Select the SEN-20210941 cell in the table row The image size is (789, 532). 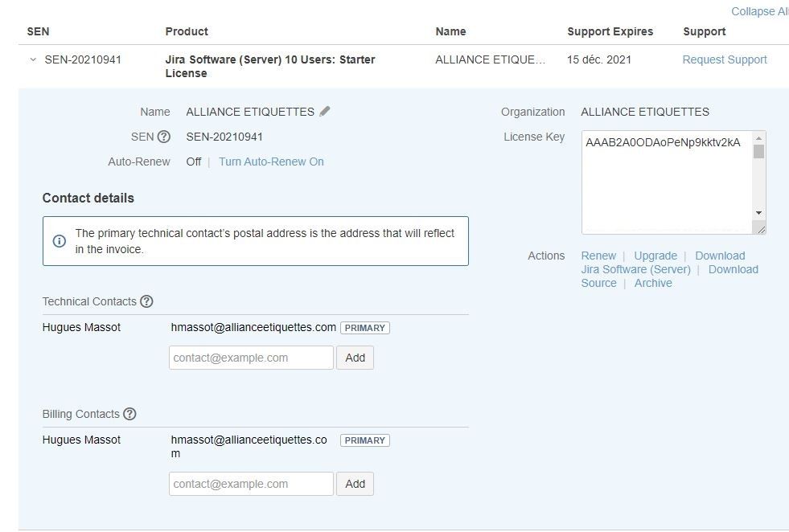[83, 59]
